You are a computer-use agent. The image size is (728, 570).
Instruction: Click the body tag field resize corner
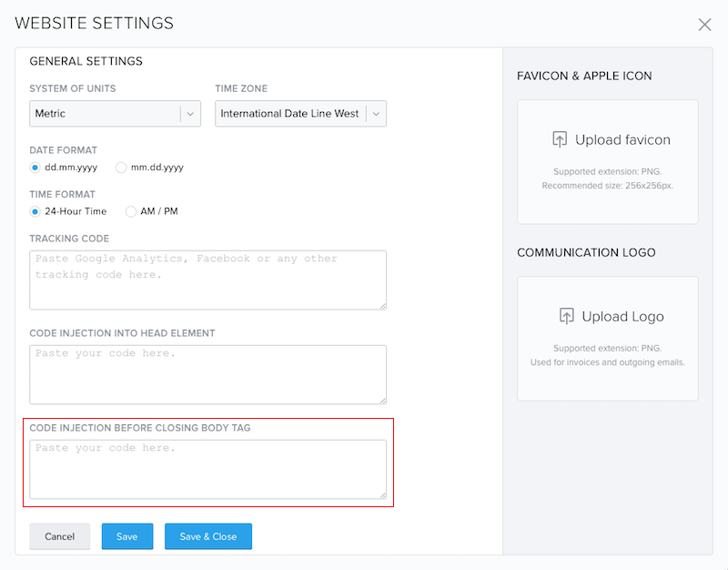coord(383,495)
